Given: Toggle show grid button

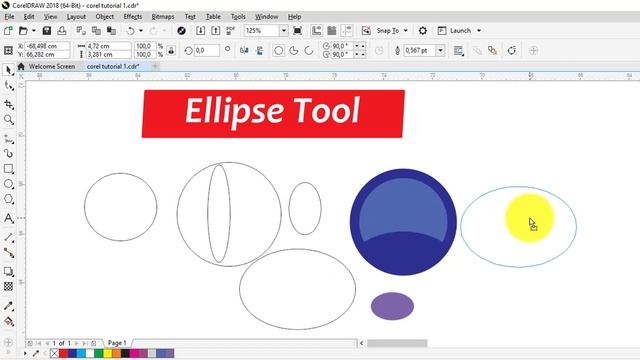Looking at the screenshot, I should coord(332,31).
